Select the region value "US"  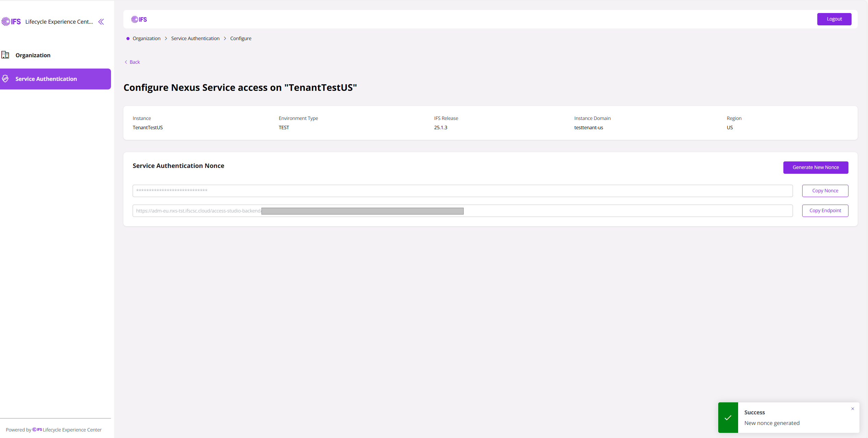tap(730, 127)
